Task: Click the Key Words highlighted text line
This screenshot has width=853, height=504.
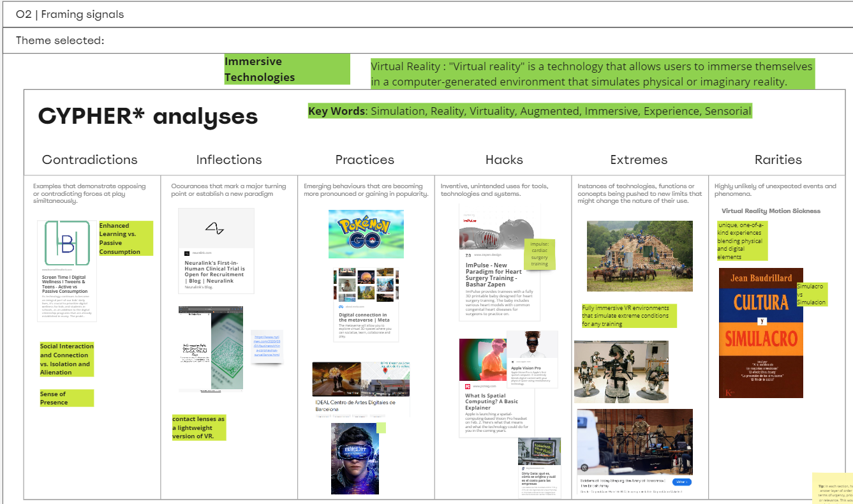Action: coord(530,111)
